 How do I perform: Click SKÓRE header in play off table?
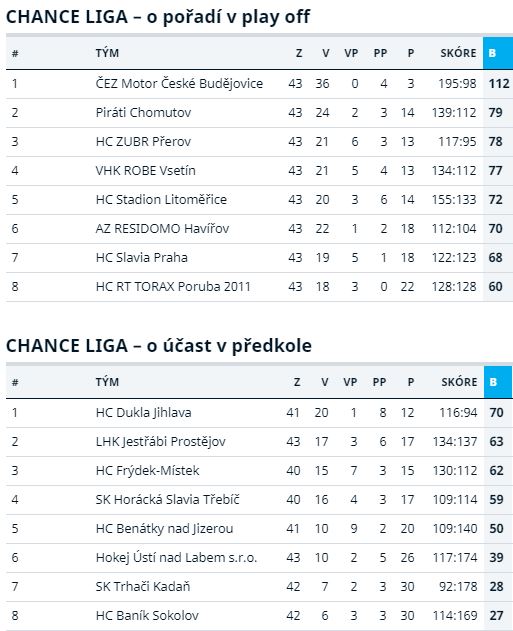point(458,53)
